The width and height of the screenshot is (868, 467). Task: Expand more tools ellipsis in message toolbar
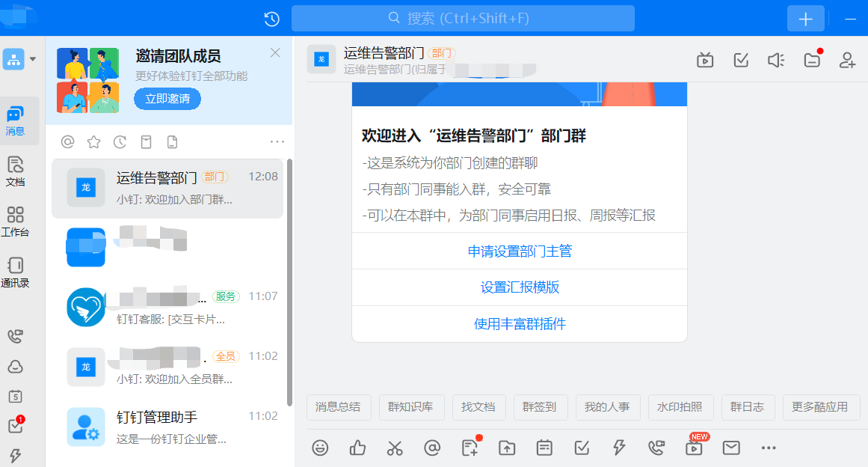point(769,448)
